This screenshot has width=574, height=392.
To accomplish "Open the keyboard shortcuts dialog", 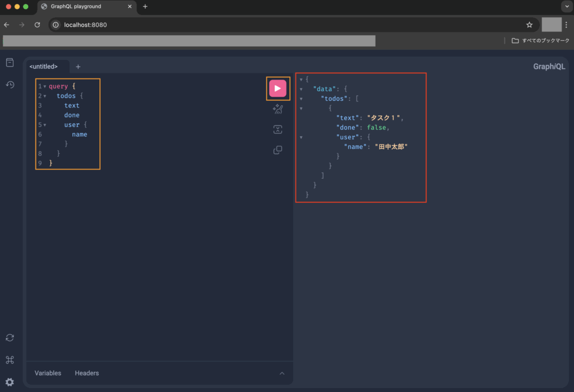I will 10,360.
